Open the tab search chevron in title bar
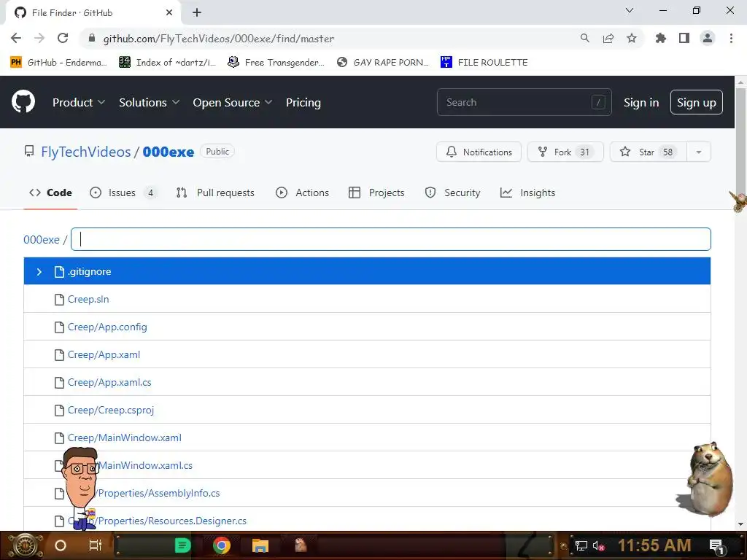This screenshot has height=560, width=747. (629, 10)
